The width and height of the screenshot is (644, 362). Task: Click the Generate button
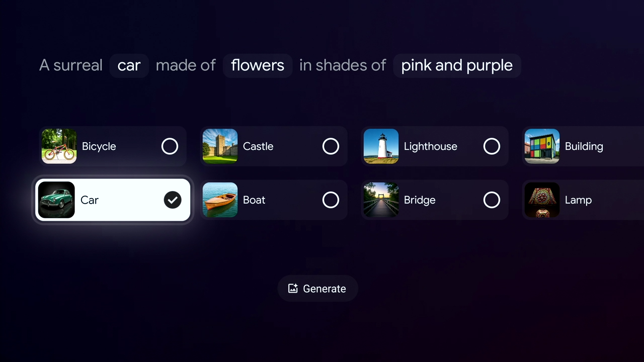(x=317, y=289)
